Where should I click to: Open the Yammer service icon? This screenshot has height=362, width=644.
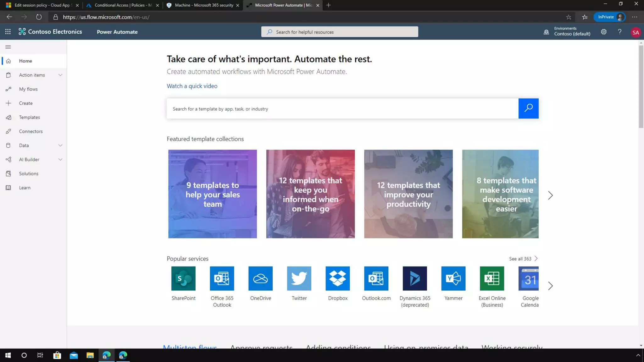click(x=453, y=278)
